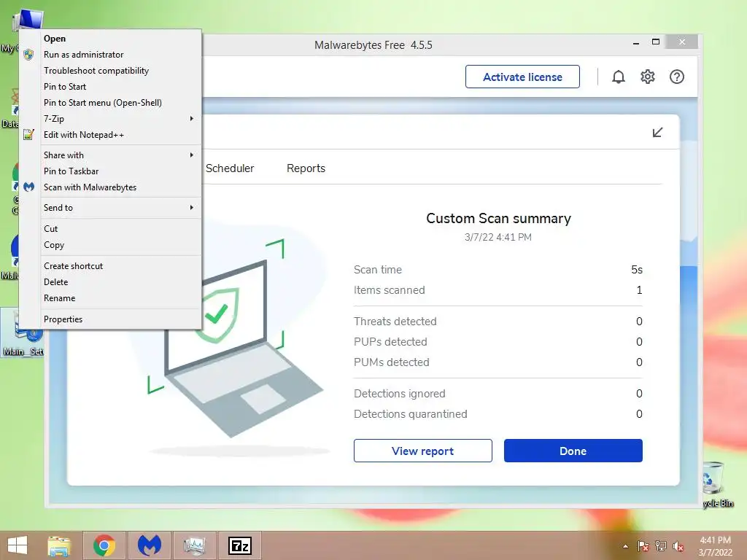Image resolution: width=747 pixels, height=560 pixels.
Task: Open Properties from the context menu
Action: [x=110, y=319]
